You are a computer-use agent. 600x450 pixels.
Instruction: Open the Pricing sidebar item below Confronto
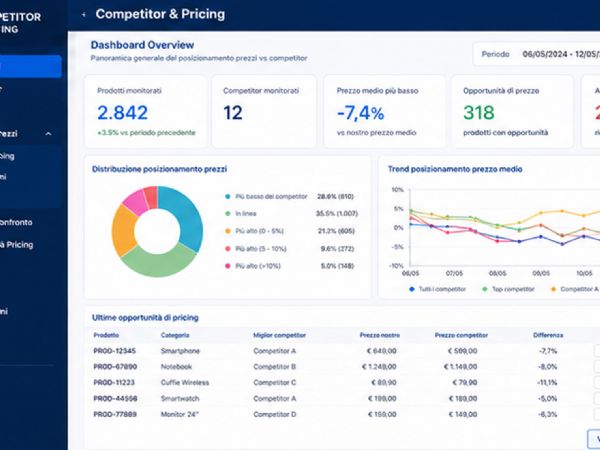[x=16, y=245]
